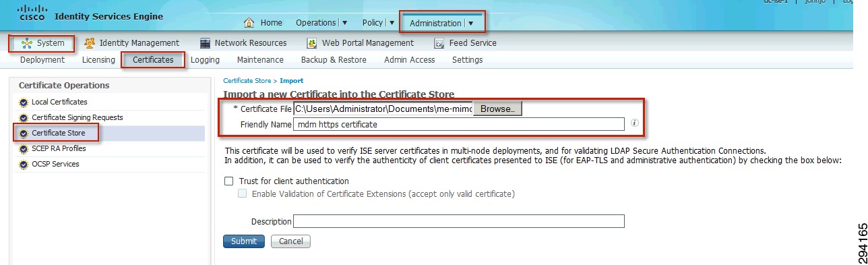Click the Import breadcrumb text
Screen dimensions: 868x265
pos(292,81)
